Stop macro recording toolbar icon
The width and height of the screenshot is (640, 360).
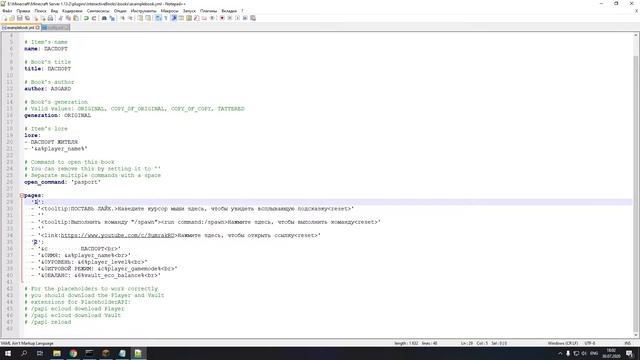click(229, 18)
